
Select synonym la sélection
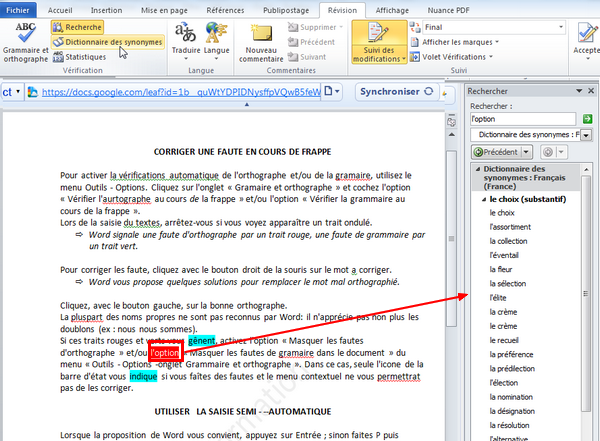508,284
